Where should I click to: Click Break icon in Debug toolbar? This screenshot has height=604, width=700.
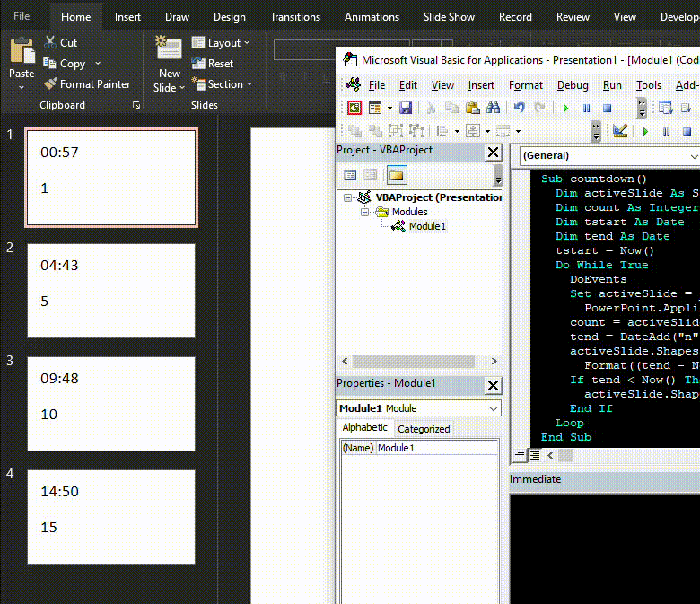point(666,131)
